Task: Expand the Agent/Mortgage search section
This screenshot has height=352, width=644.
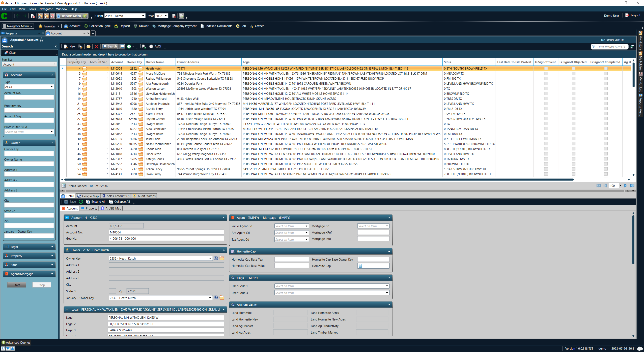Action: (29, 274)
